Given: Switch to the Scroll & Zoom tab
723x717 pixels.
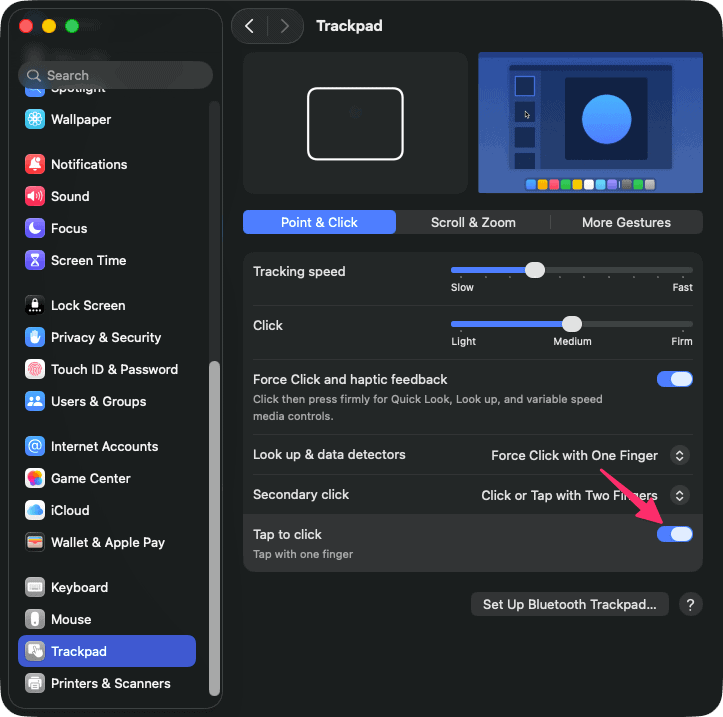Looking at the screenshot, I should coord(473,222).
